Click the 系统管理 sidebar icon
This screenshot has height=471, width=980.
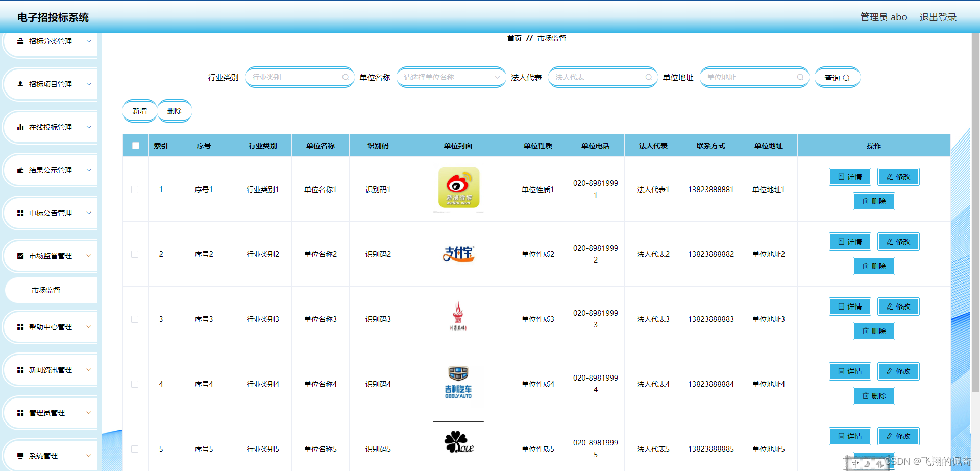pos(20,455)
